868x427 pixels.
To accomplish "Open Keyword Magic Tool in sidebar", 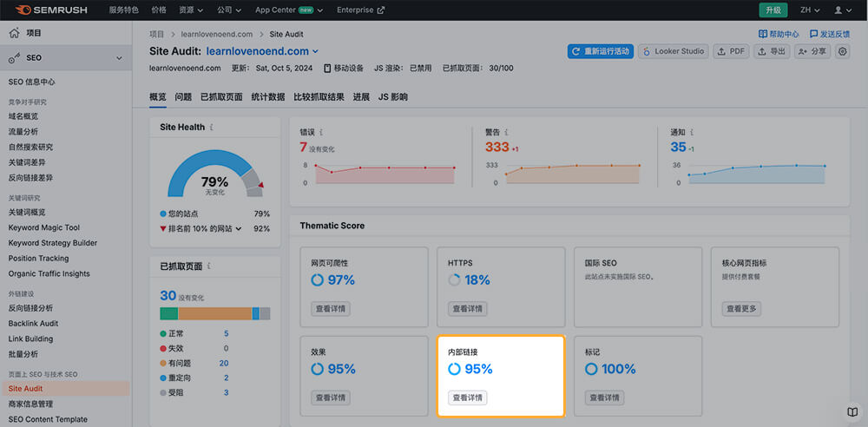I will point(43,227).
